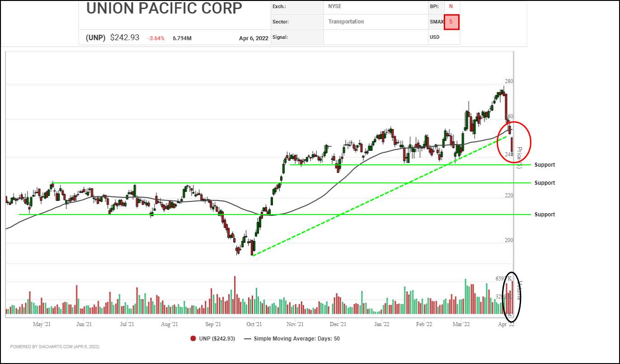Click the SMAX label
The width and height of the screenshot is (620, 364).
(x=436, y=22)
